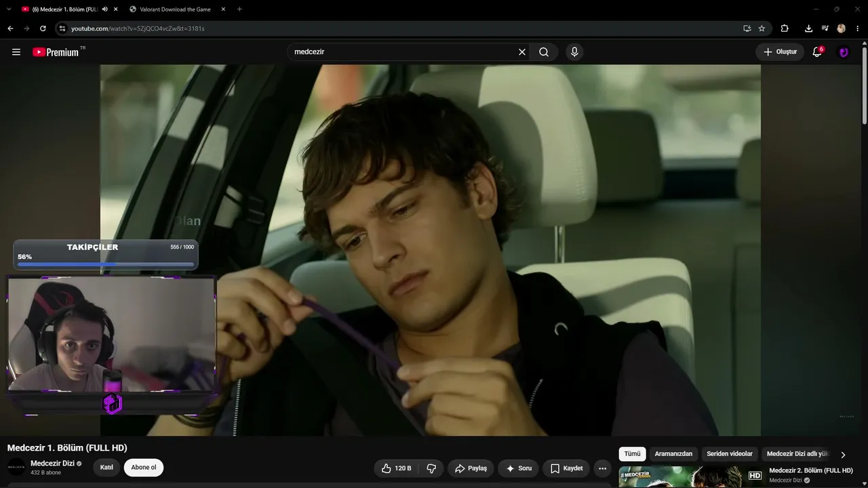Like the video with thumbs up
The width and height of the screenshot is (868, 488).
(x=396, y=468)
